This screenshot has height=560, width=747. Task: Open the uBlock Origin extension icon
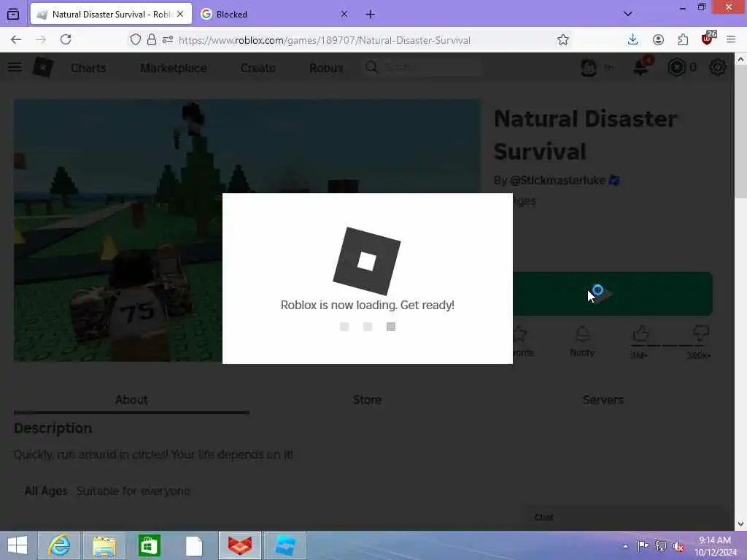pos(708,39)
